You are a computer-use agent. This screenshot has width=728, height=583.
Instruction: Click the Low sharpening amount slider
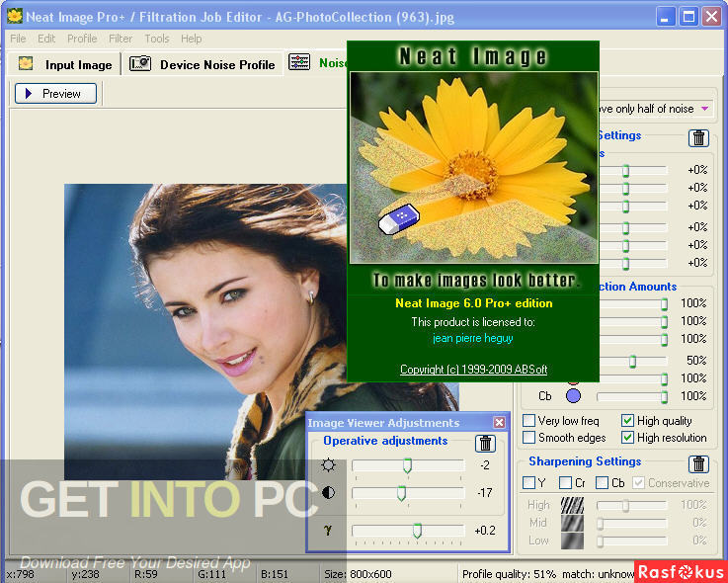[632, 541]
